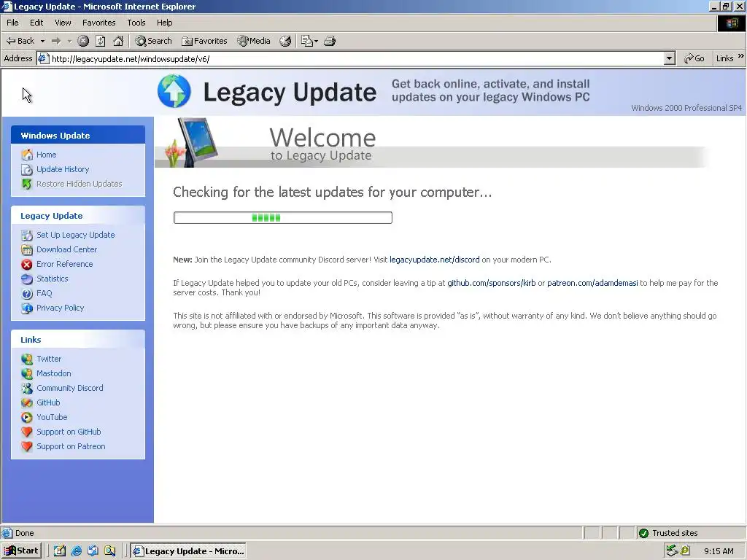Viewport: 747px width, 560px height.
Task: Launch Outlook Express from Quick Launch
Action: (x=93, y=551)
